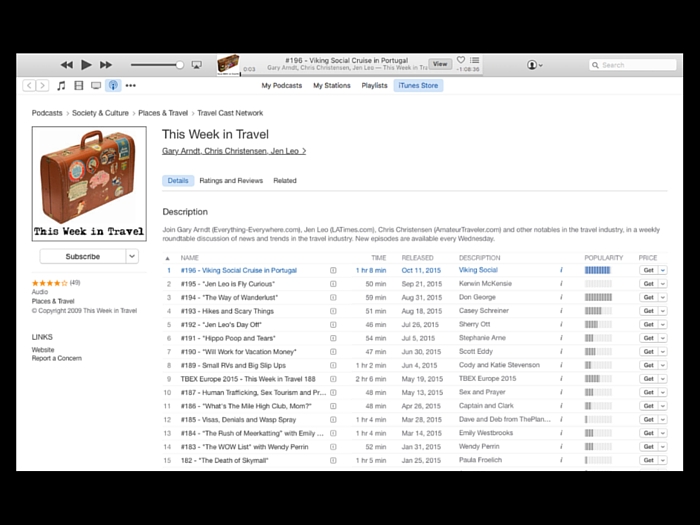Click the View button in now-playing bar
The height and width of the screenshot is (525, 700).
[440, 64]
